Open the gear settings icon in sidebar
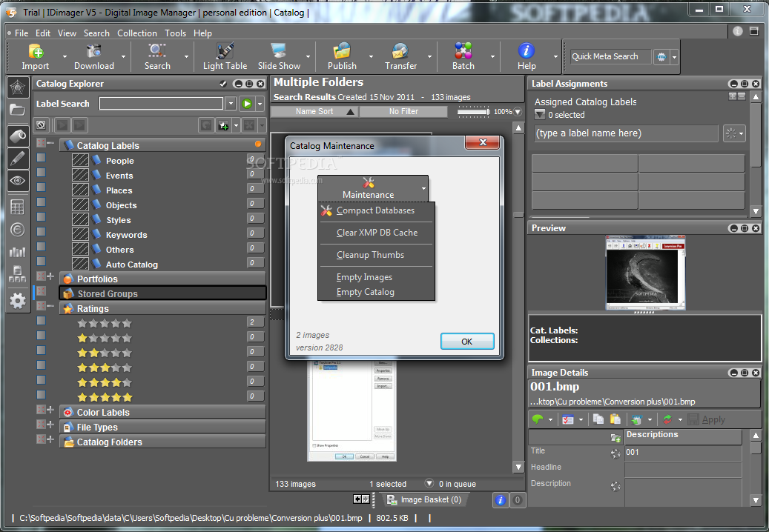769x532 pixels. click(x=18, y=300)
